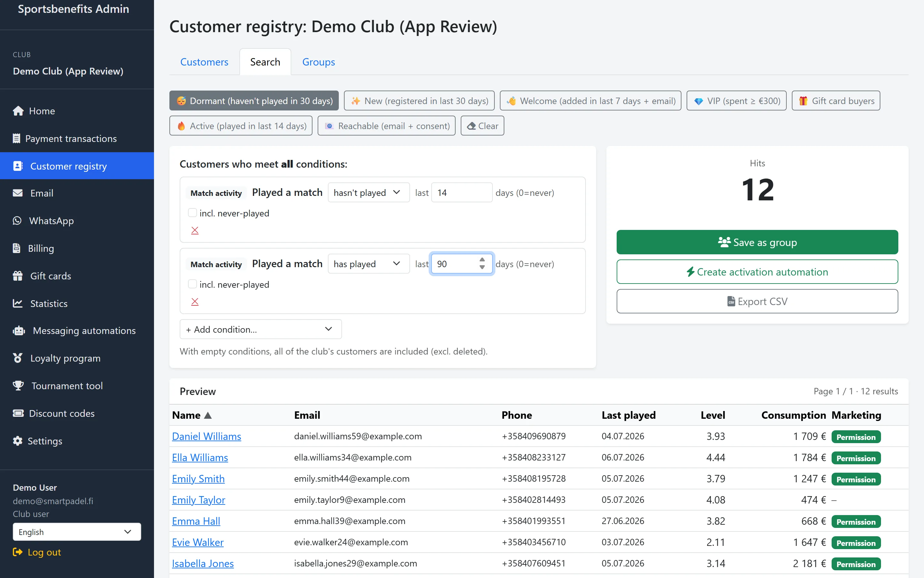Sort by Level column header

coord(713,415)
